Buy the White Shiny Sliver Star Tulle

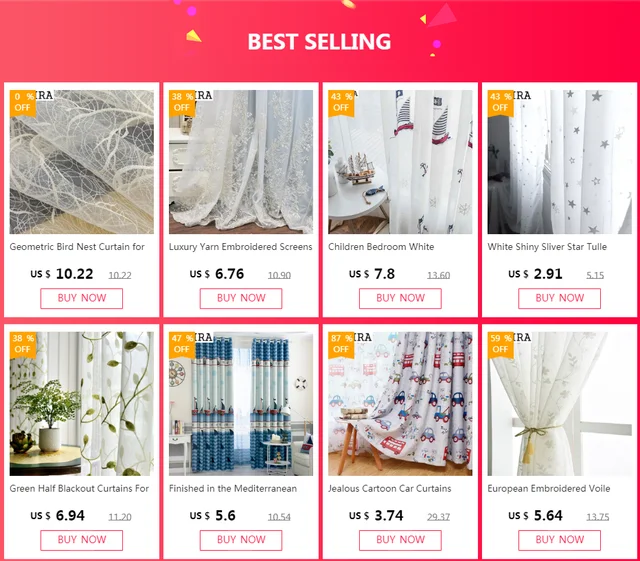point(559,298)
